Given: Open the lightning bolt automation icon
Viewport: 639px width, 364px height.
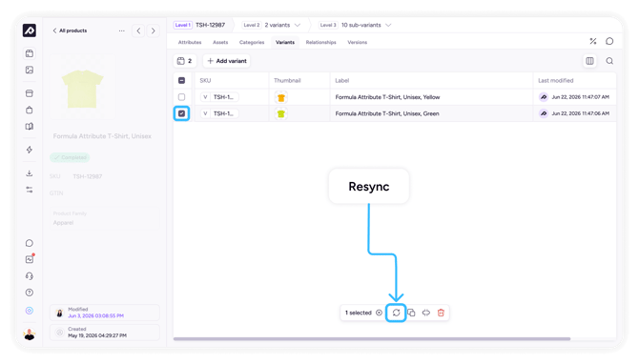Looking at the screenshot, I should coord(30,150).
